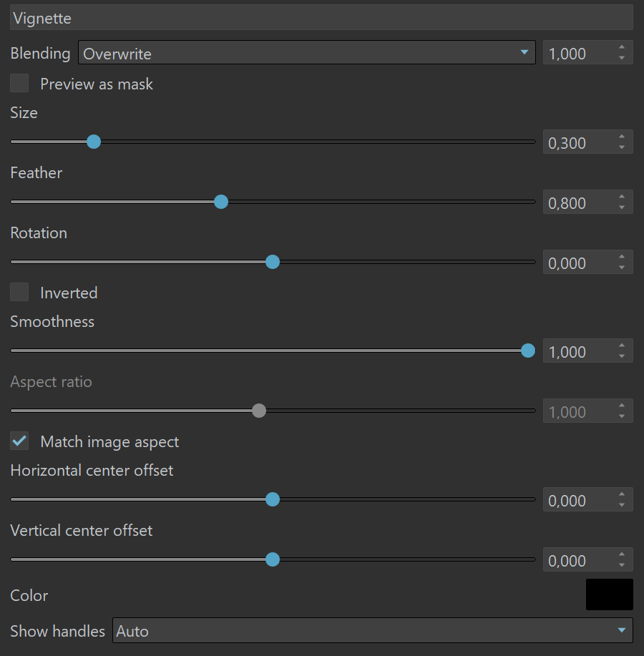The width and height of the screenshot is (644, 656).
Task: Decrease Smoothness value with down arrow
Action: click(622, 356)
